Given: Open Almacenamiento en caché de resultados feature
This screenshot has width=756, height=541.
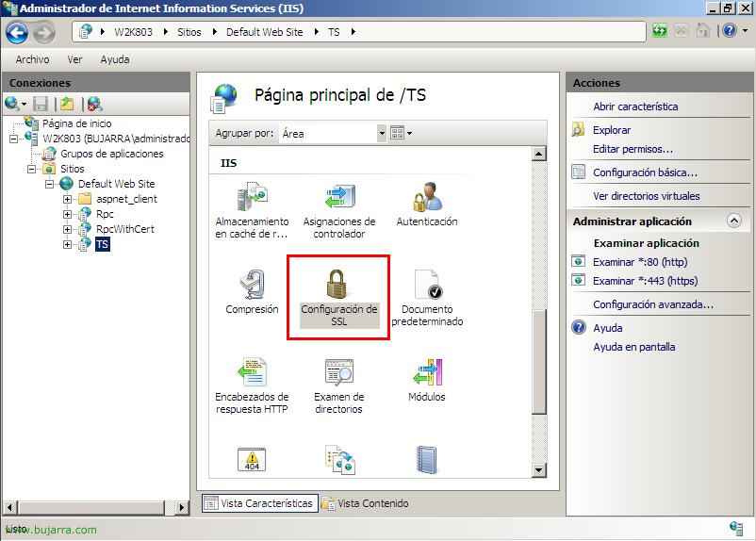Looking at the screenshot, I should point(252,210).
